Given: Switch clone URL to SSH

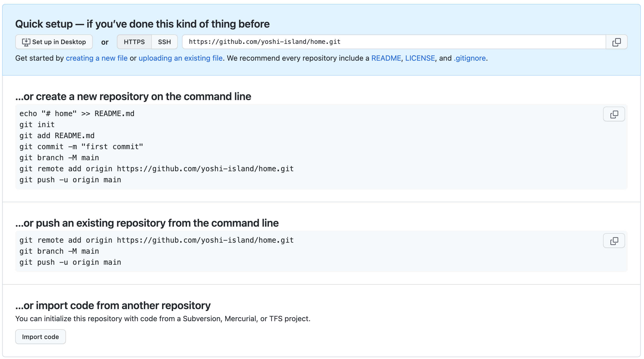Looking at the screenshot, I should pyautogui.click(x=164, y=42).
